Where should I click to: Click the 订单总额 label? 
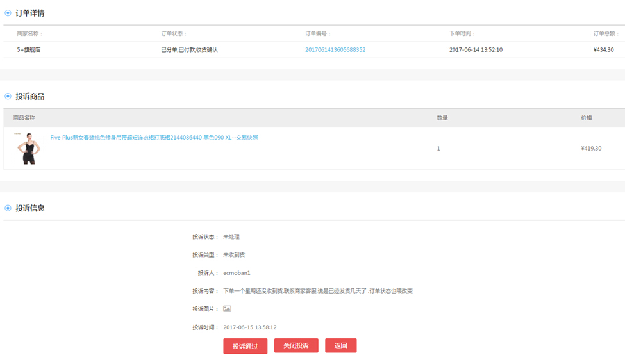point(606,33)
